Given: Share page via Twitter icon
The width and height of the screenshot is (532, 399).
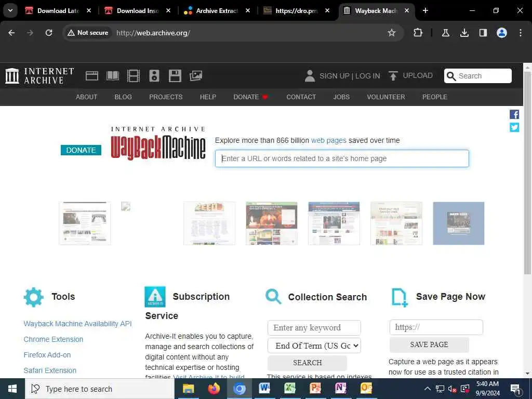Looking at the screenshot, I should click(x=514, y=127).
